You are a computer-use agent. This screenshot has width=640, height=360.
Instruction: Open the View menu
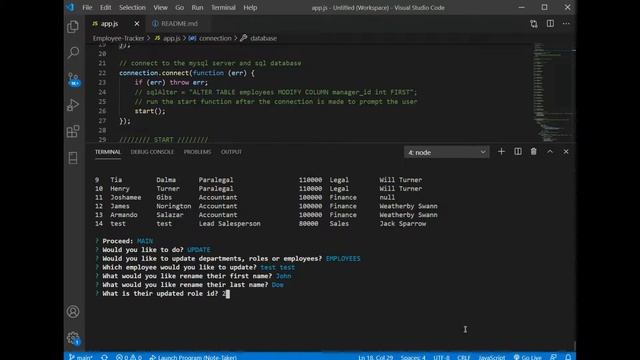(160, 7)
